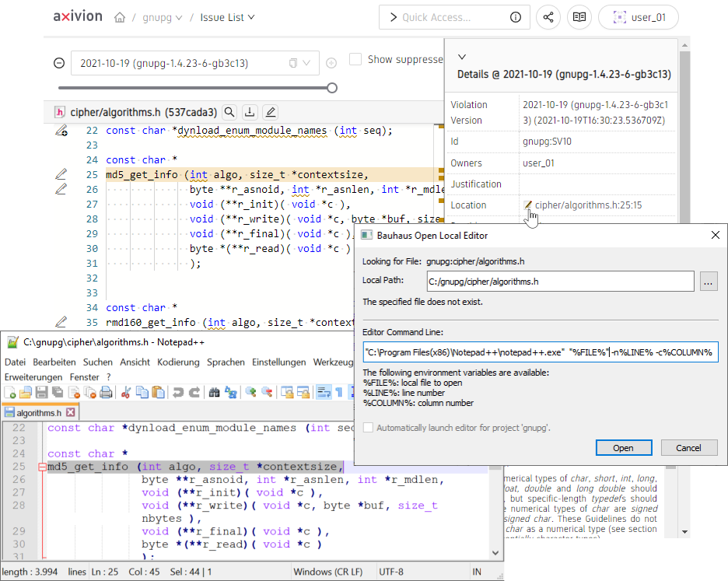Click the share icon in Axivion header
This screenshot has height=581, width=728.
pos(548,18)
